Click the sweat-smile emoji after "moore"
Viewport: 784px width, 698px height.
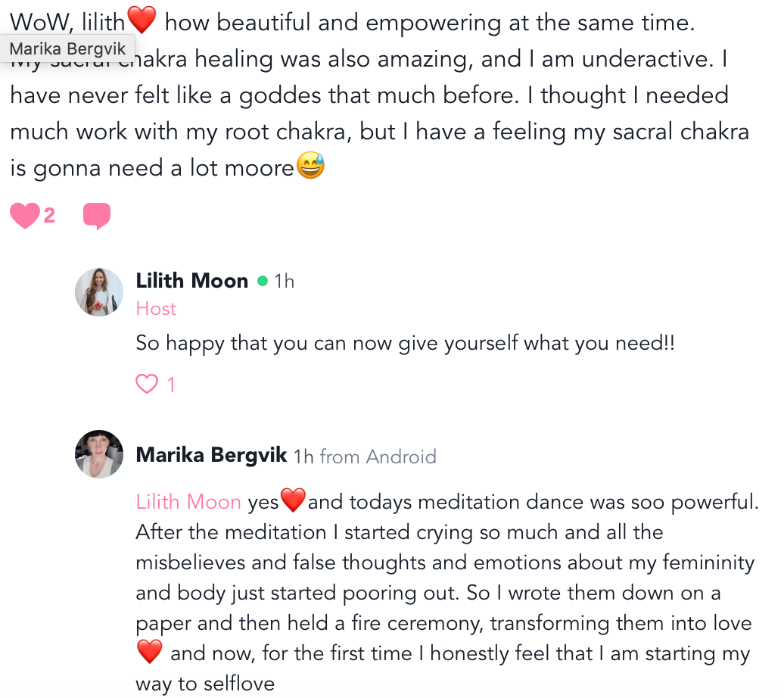pyautogui.click(x=310, y=167)
